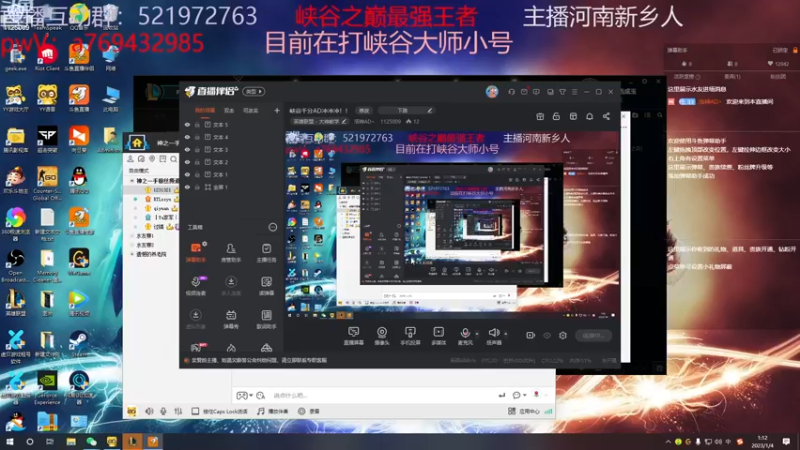Click the share icon above preview
The height and width of the screenshot is (450, 800).
606,116
